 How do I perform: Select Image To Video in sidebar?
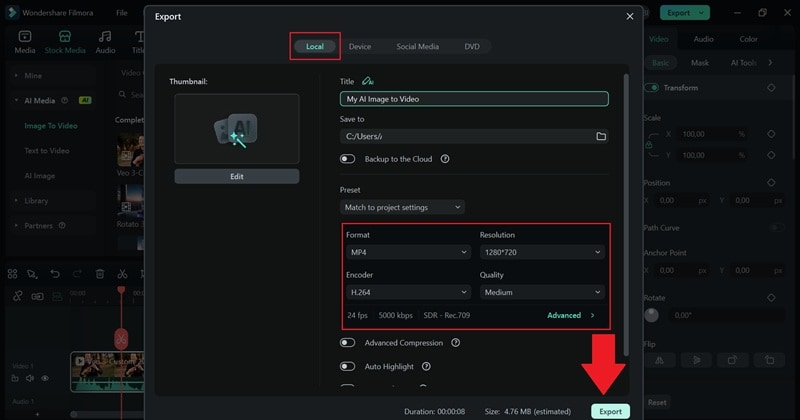(51, 126)
